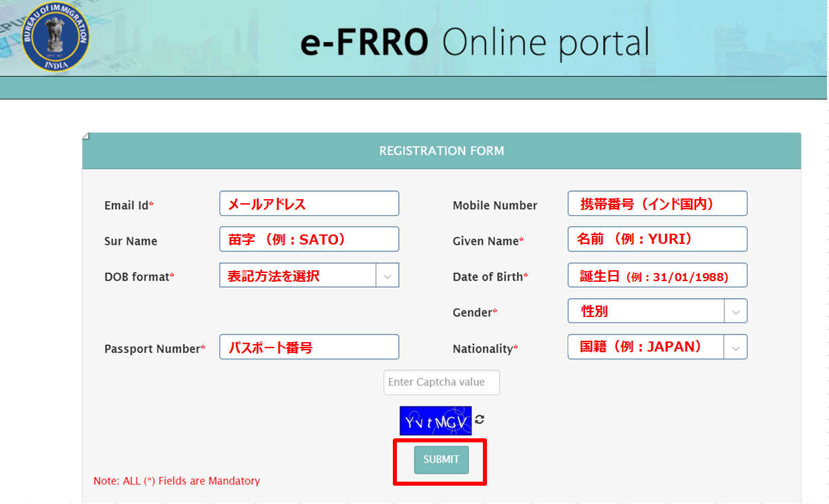Open the Nationality dropdown
The height and width of the screenshot is (504, 829).
737,346
